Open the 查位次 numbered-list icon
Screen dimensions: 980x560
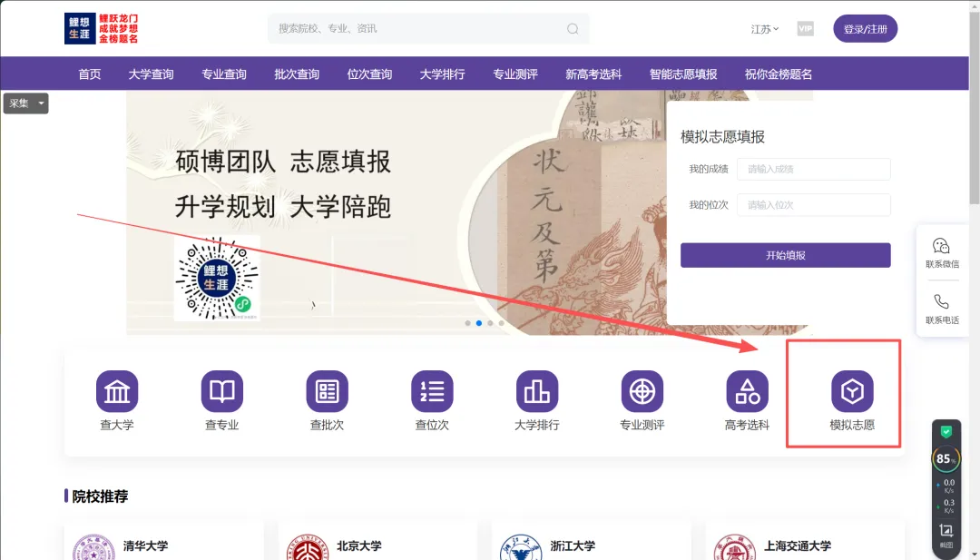click(432, 391)
